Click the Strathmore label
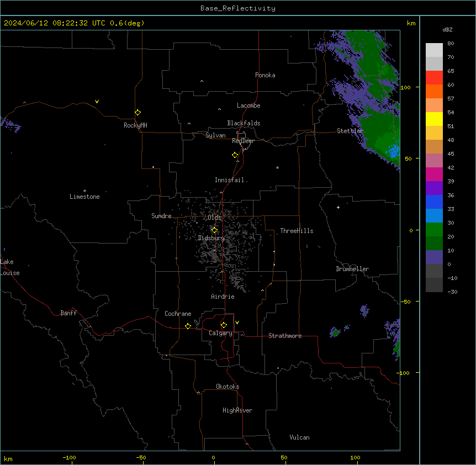The width and height of the screenshot is (476, 465). 285,336
